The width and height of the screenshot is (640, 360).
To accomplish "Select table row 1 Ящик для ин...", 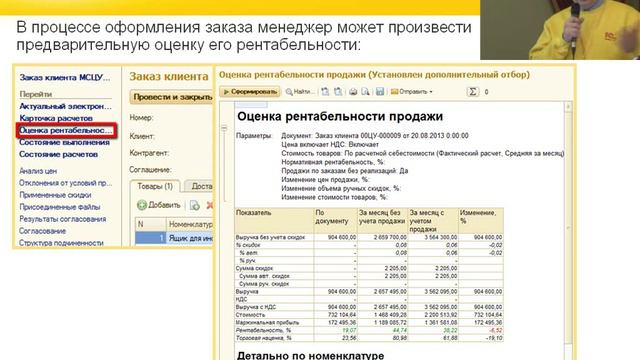I will (x=175, y=238).
